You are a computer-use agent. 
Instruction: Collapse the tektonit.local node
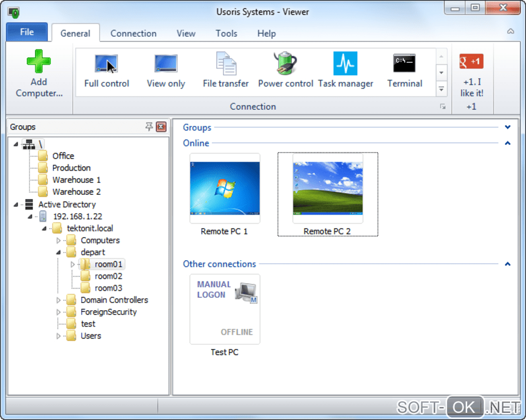tap(44, 229)
